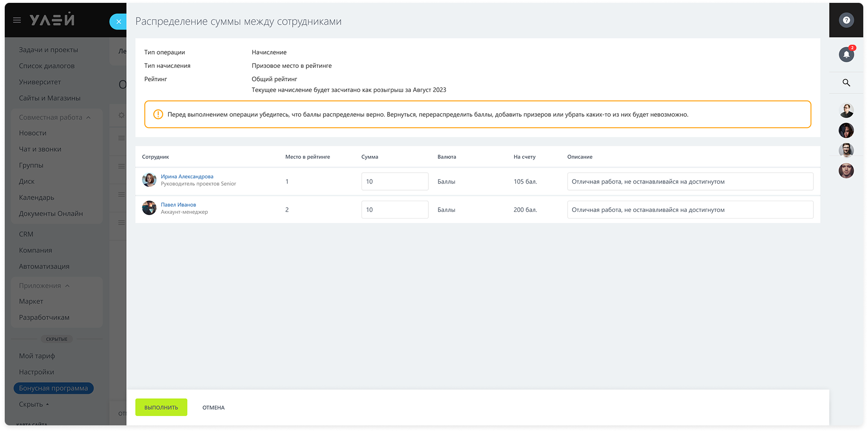The image size is (868, 432).
Task: Open Календарь in sidebar
Action: pos(37,198)
